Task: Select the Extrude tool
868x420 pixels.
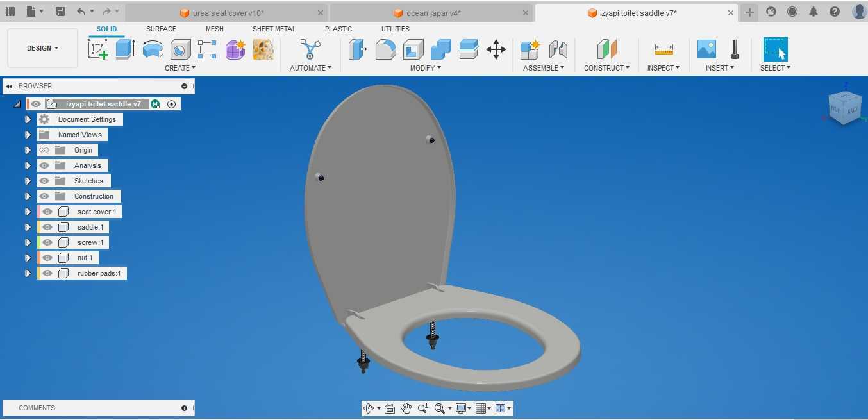Action: [125, 49]
